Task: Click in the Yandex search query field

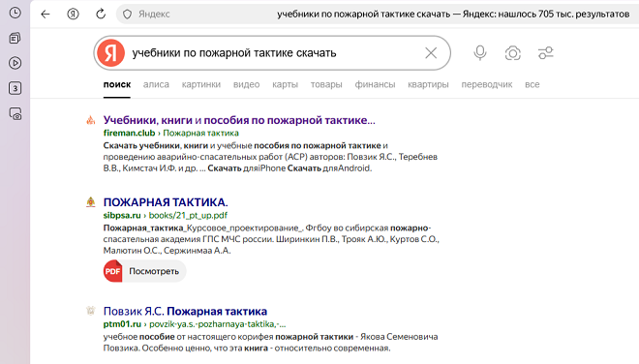Action: pos(273,53)
